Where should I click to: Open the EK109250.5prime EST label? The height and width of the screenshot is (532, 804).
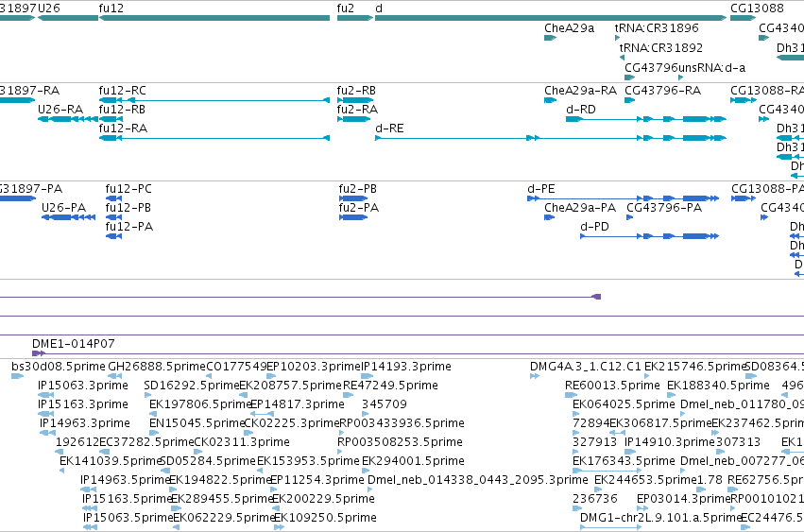coord(326,518)
